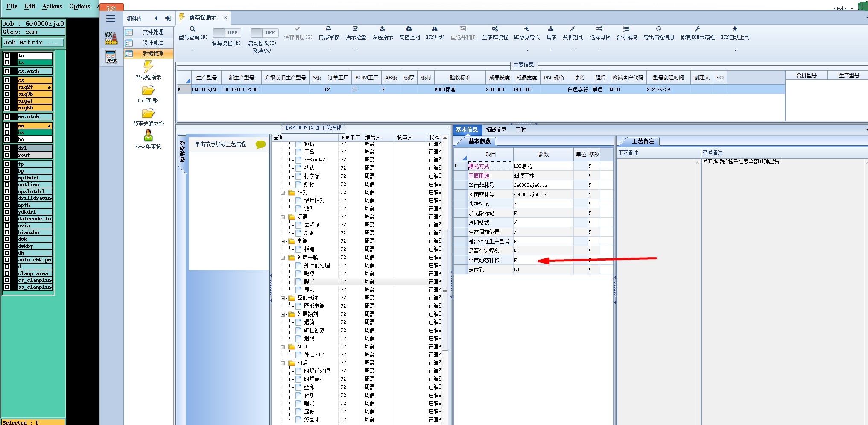The image size is (868, 425).
Task: Check the box for layer 'cs.etch'
Action: [x=7, y=71]
